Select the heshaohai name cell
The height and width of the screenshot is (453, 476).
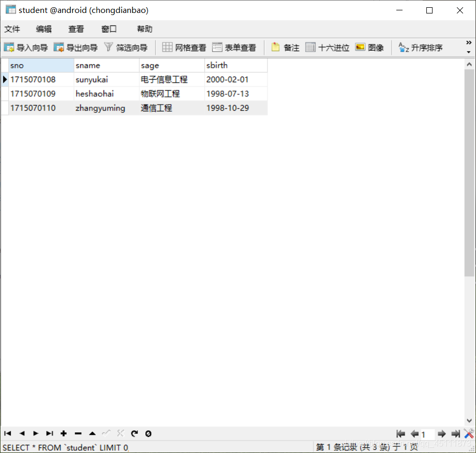coord(107,94)
